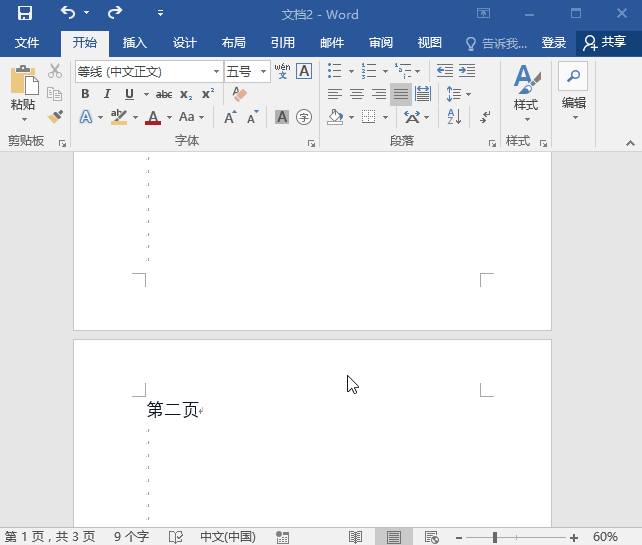Viewport: 642px width, 545px height.
Task: Open the bullets list dropdown arrow
Action: coord(351,71)
